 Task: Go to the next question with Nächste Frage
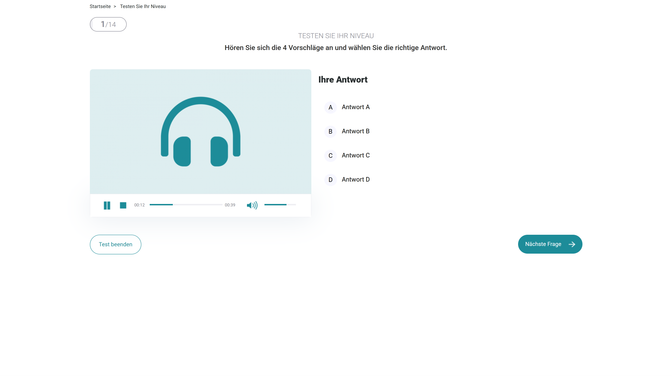550,244
